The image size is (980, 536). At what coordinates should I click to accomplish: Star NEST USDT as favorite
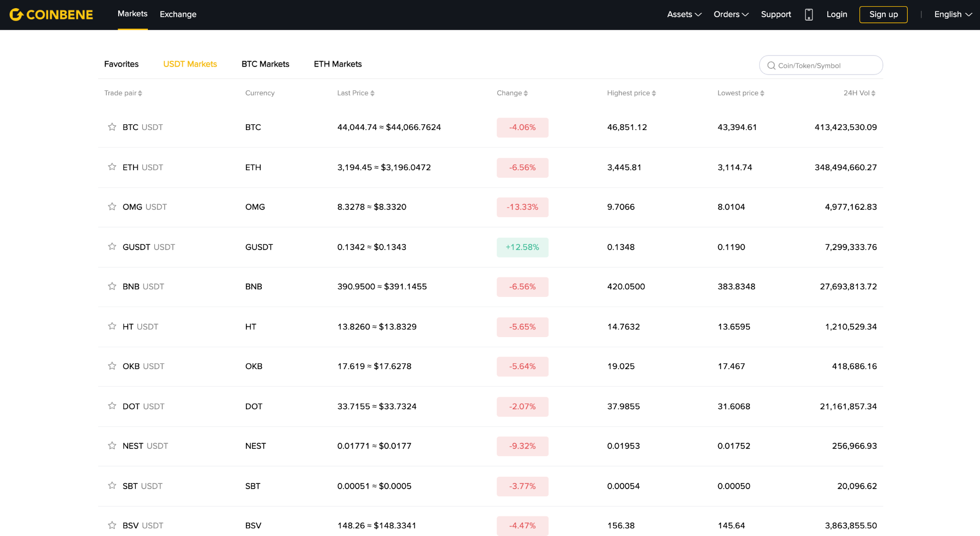coord(112,446)
